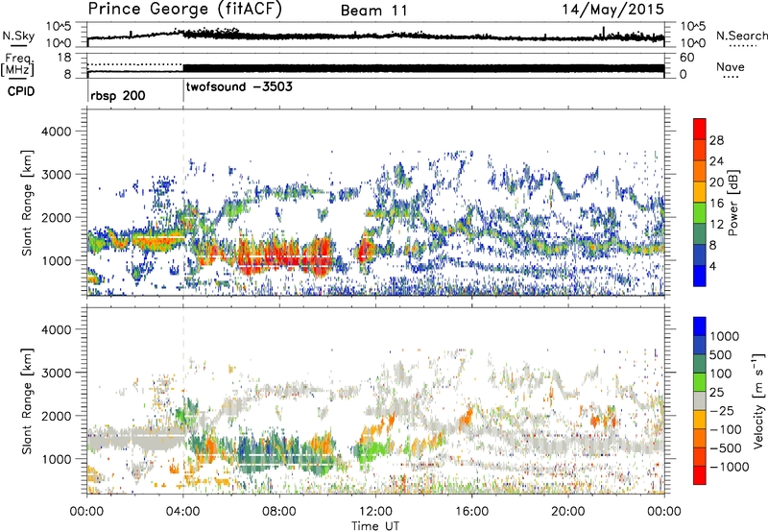Click the Nave axis value 60
The image size is (768, 532).
686,58
